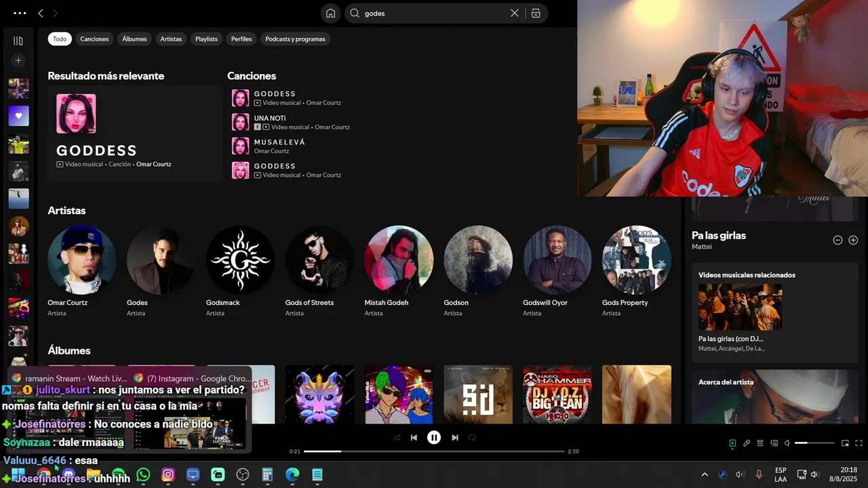Collapse Your Library sidebar icon
The image size is (868, 488).
coord(18,41)
